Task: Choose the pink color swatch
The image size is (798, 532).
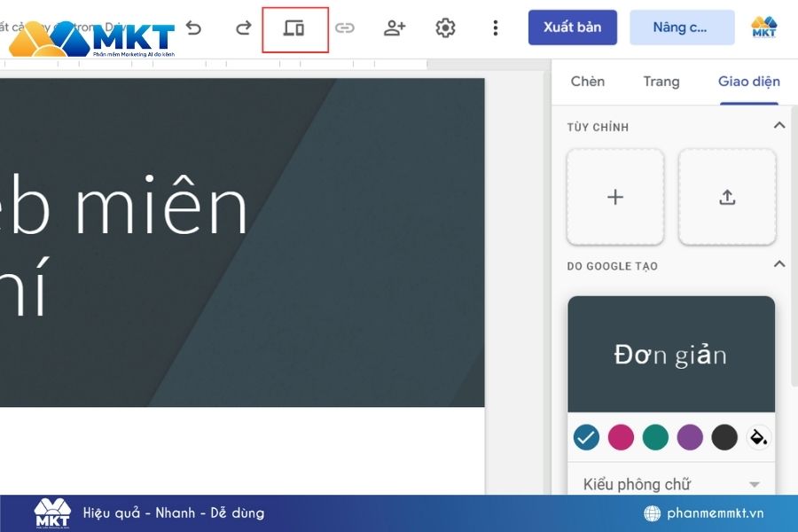Action: tap(621, 437)
